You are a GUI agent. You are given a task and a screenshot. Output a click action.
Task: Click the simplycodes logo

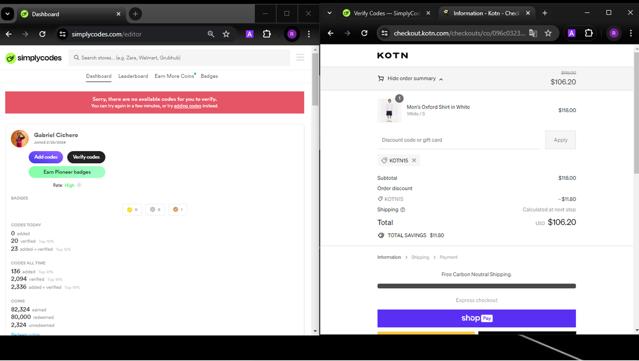click(33, 58)
